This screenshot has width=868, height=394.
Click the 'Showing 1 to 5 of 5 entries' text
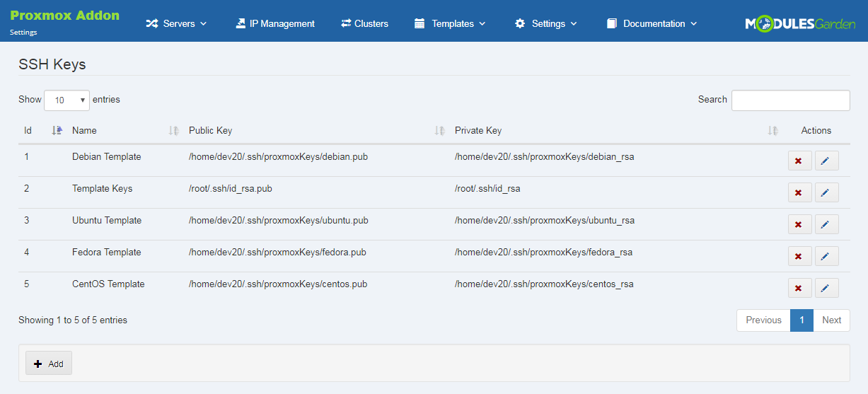[73, 320]
